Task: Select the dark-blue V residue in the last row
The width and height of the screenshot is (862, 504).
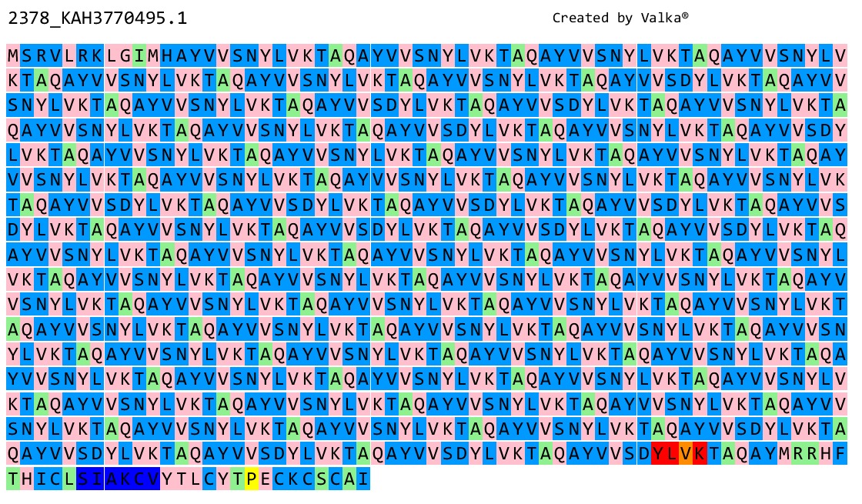Action: tap(153, 479)
